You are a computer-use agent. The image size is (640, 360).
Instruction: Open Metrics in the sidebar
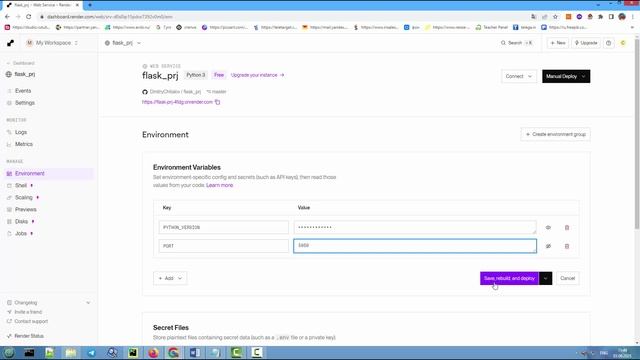click(24, 144)
